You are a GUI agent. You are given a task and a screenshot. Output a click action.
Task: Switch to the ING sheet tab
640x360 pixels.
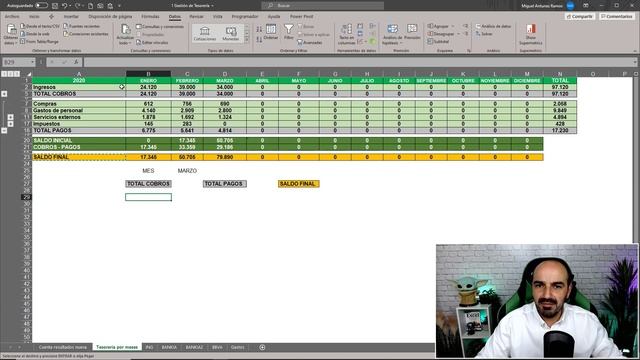point(149,347)
